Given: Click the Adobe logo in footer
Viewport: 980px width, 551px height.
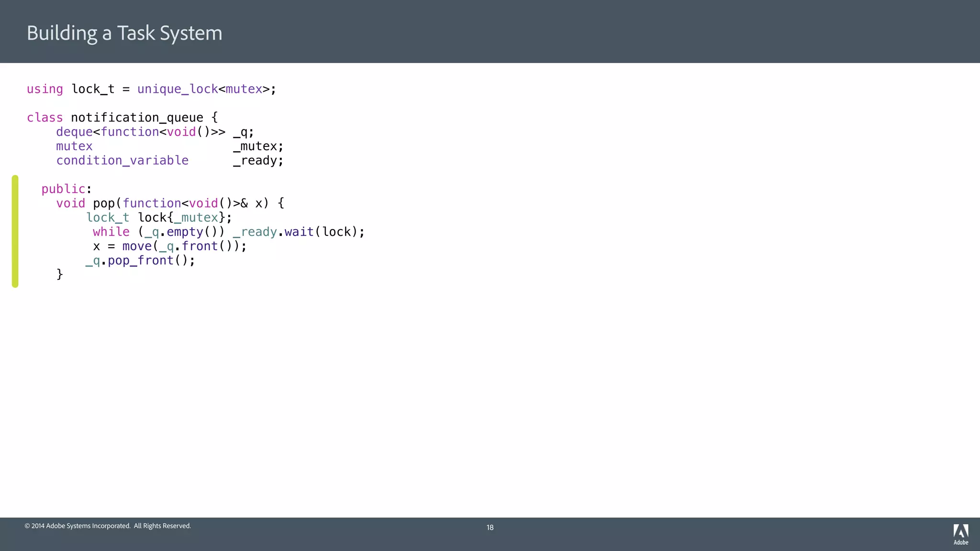Looking at the screenshot, I should [x=960, y=534].
